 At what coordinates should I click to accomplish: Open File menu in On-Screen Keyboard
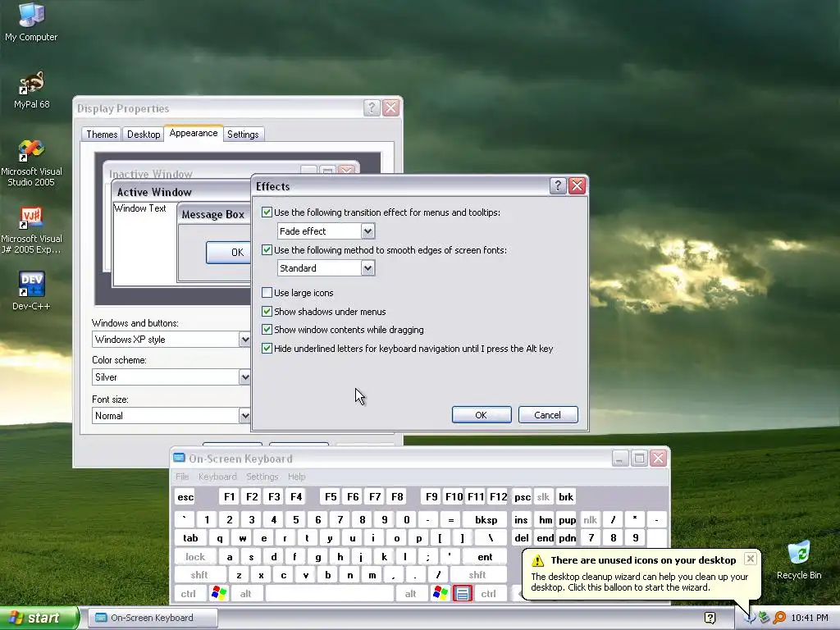182,477
